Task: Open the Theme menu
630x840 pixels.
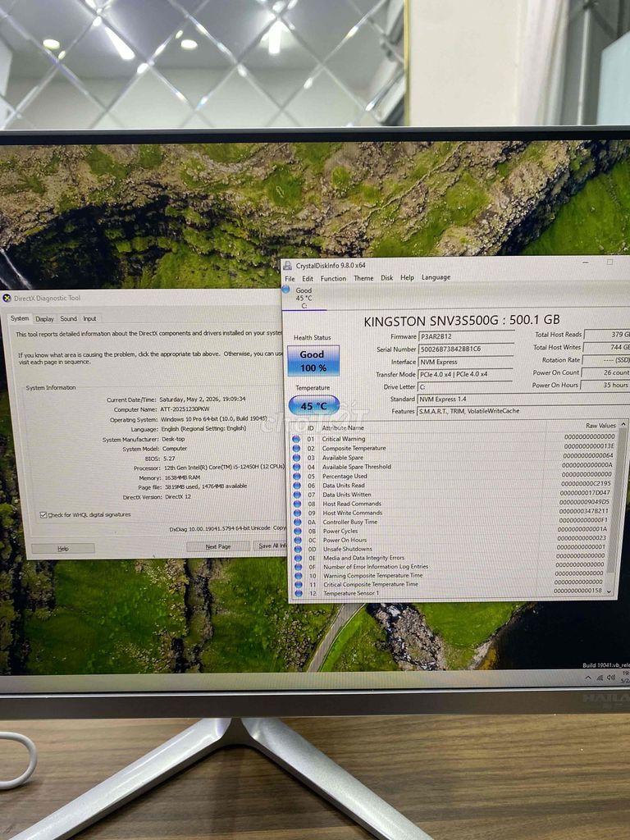Action: [363, 278]
